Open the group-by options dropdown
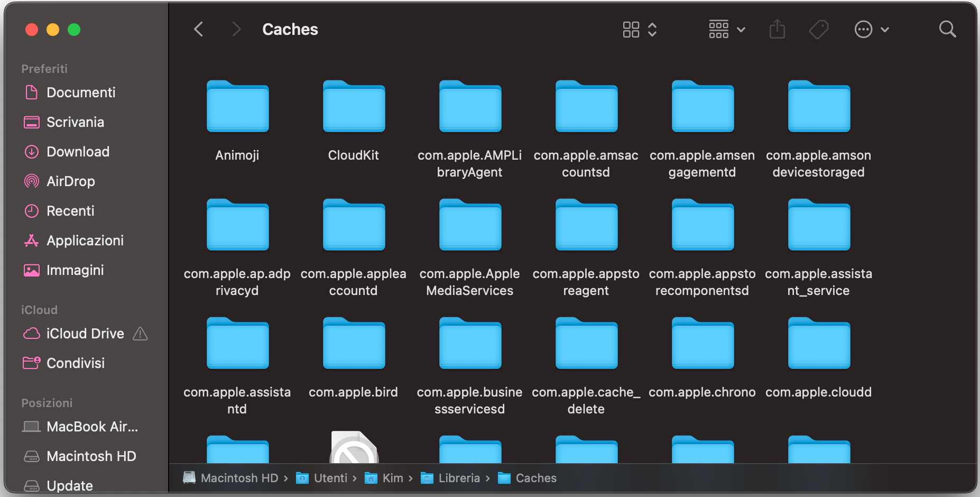980x497 pixels. point(727,30)
